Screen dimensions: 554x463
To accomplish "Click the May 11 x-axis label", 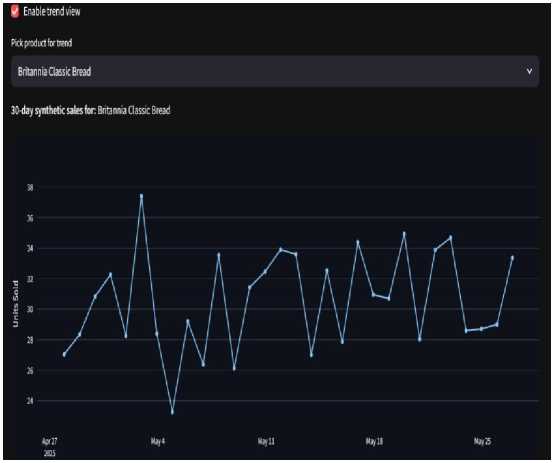I will (x=266, y=441).
